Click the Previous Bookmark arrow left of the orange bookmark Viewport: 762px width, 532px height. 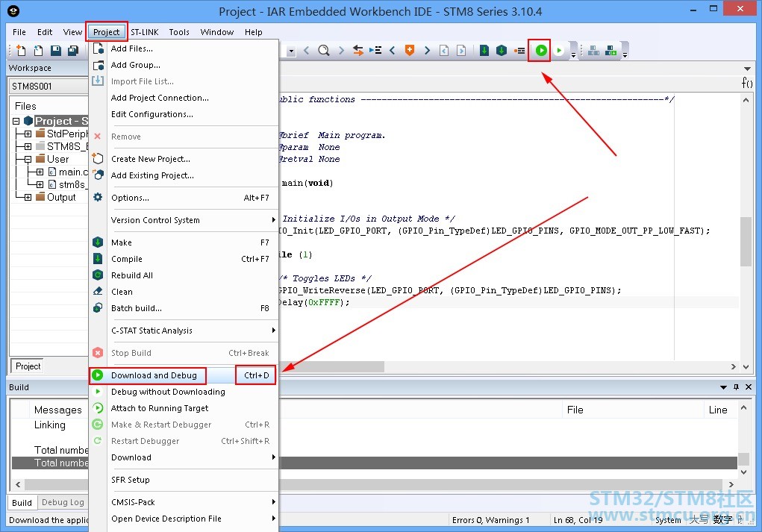pyautogui.click(x=392, y=51)
